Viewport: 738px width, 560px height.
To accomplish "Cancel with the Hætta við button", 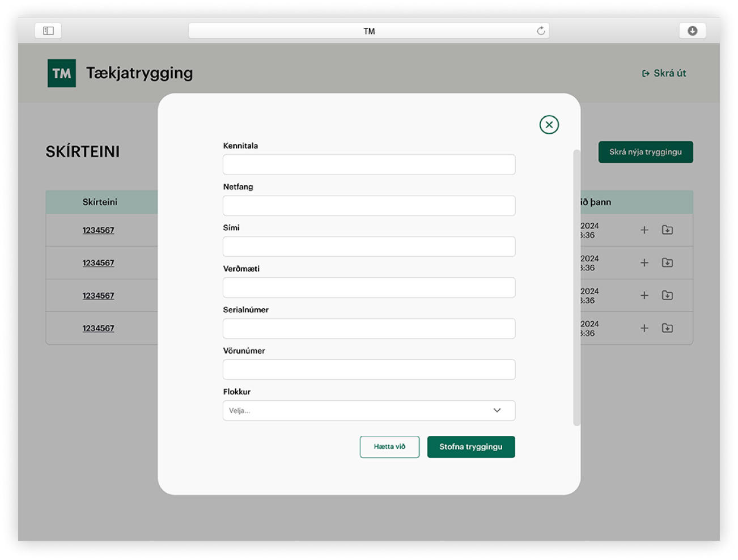I will point(389,447).
